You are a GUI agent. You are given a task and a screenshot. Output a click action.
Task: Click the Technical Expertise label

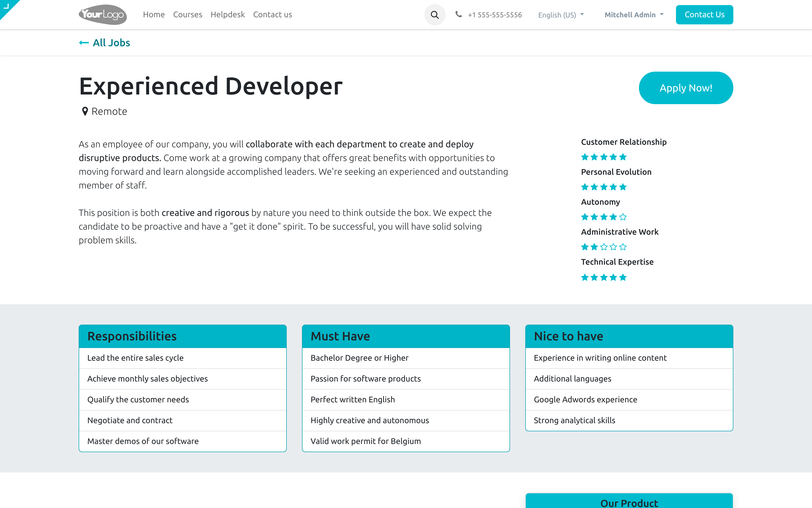[x=617, y=262]
